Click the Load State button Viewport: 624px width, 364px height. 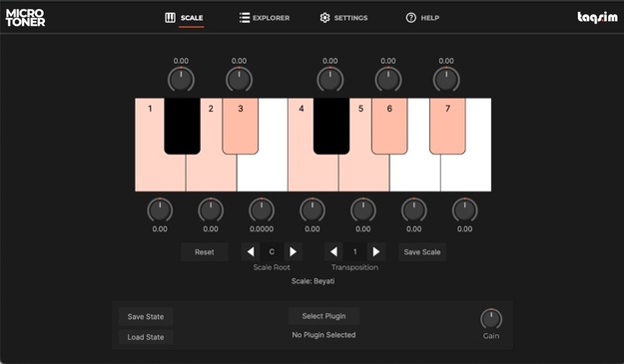tap(146, 337)
